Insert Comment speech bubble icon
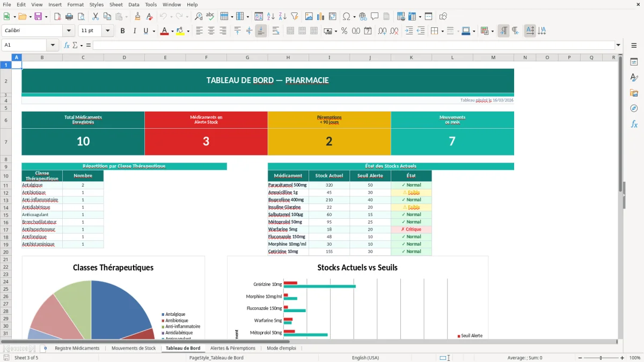This screenshot has width=644, height=362. [x=374, y=17]
